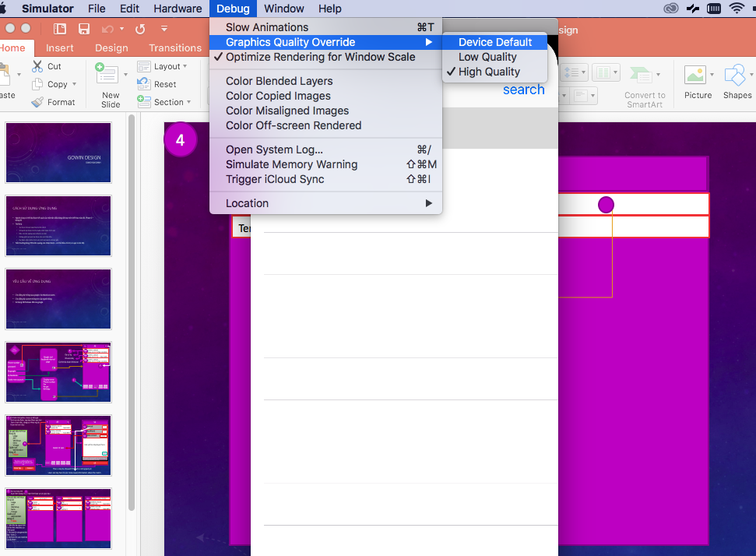Click the battery status menu bar icon
The height and width of the screenshot is (556, 756).
coord(714,9)
